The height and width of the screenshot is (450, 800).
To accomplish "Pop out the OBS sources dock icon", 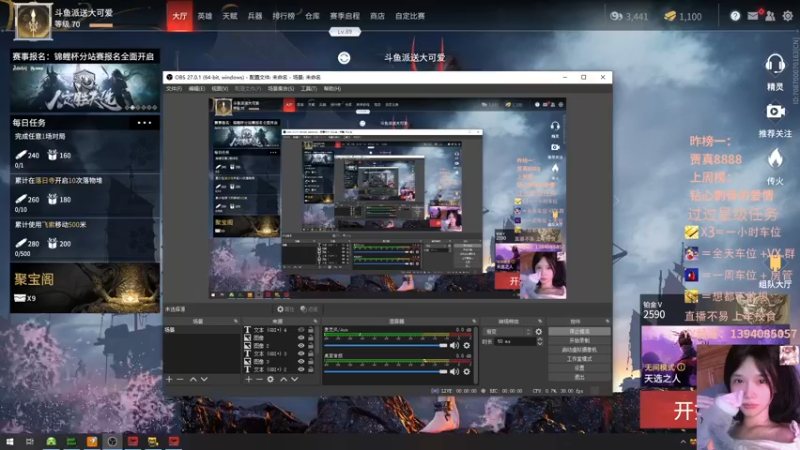I will coord(315,321).
